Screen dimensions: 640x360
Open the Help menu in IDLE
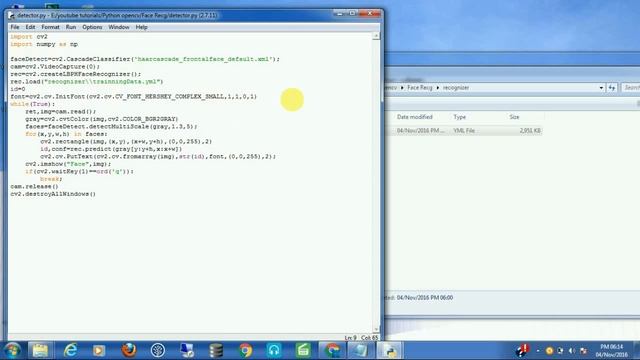[x=141, y=27]
